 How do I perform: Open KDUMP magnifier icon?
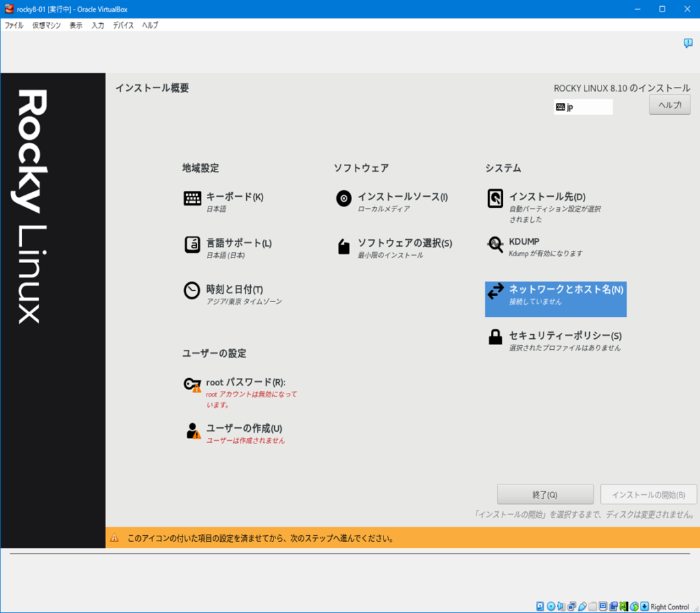tap(495, 244)
